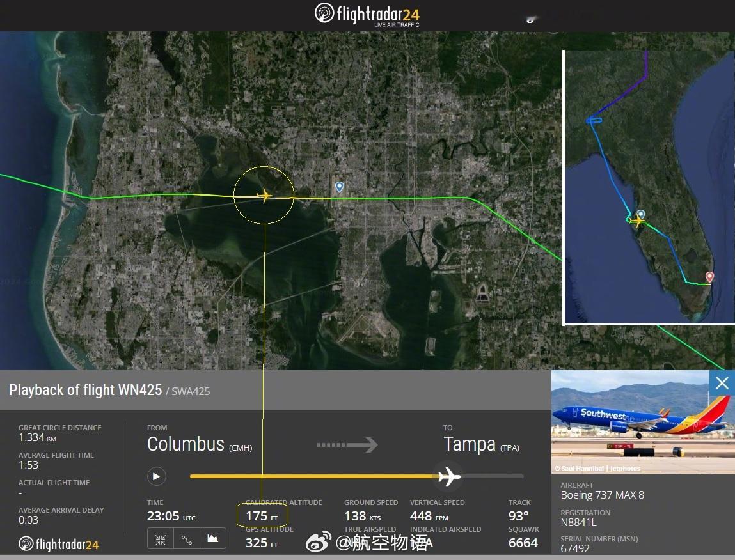This screenshot has height=560, width=735.
Task: Select the squawk code 6664
Action: [523, 543]
